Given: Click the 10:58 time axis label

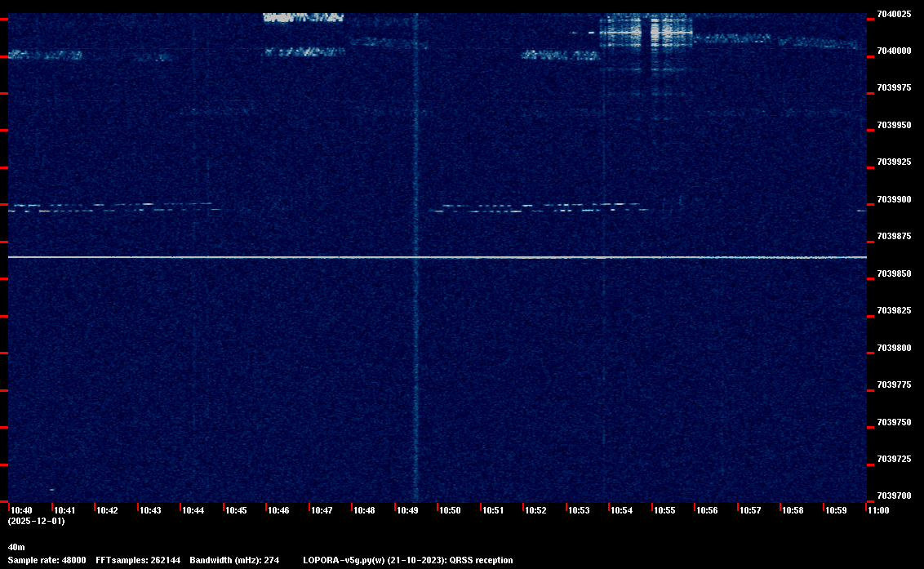Looking at the screenshot, I should coord(793,510).
